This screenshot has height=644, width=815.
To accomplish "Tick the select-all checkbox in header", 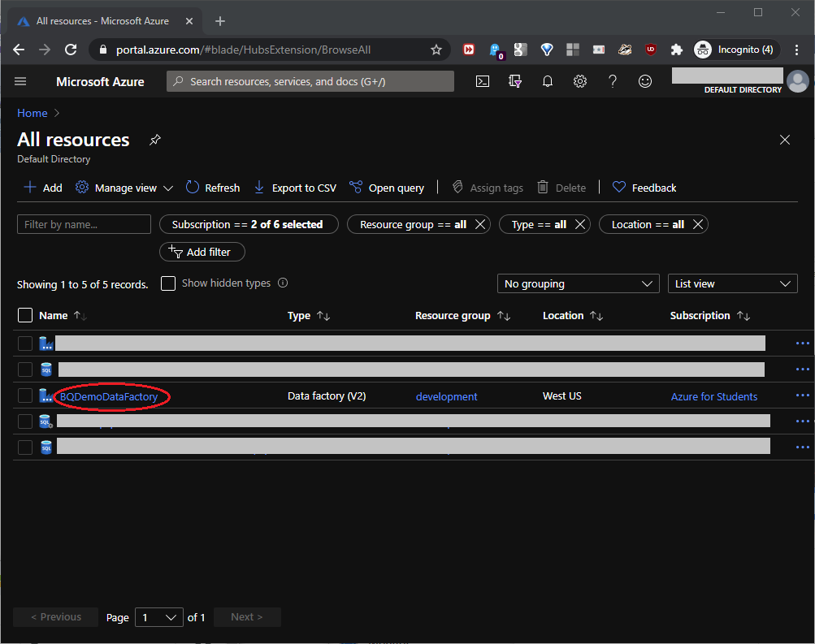I will 25,315.
